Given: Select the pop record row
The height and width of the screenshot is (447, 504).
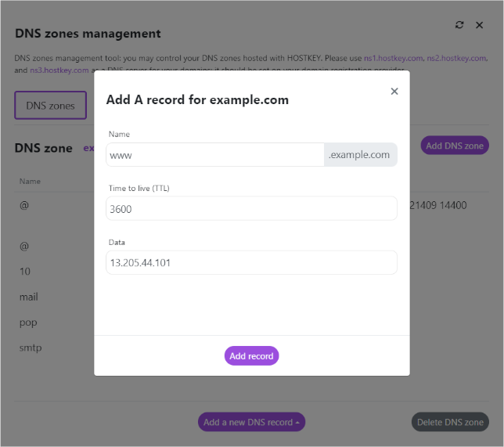Looking at the screenshot, I should point(28,322).
